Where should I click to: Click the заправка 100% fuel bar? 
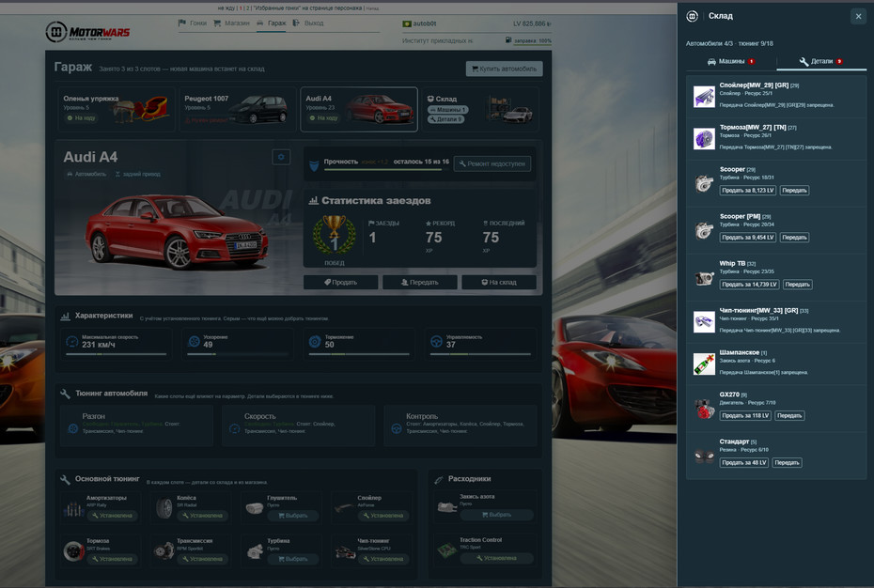(532, 40)
